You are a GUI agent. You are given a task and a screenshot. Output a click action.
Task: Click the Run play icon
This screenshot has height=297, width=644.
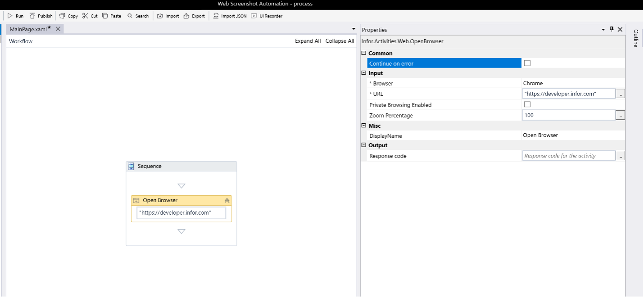tap(10, 16)
